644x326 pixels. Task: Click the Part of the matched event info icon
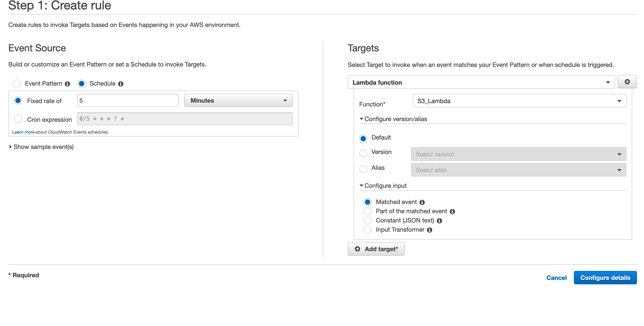tap(452, 211)
